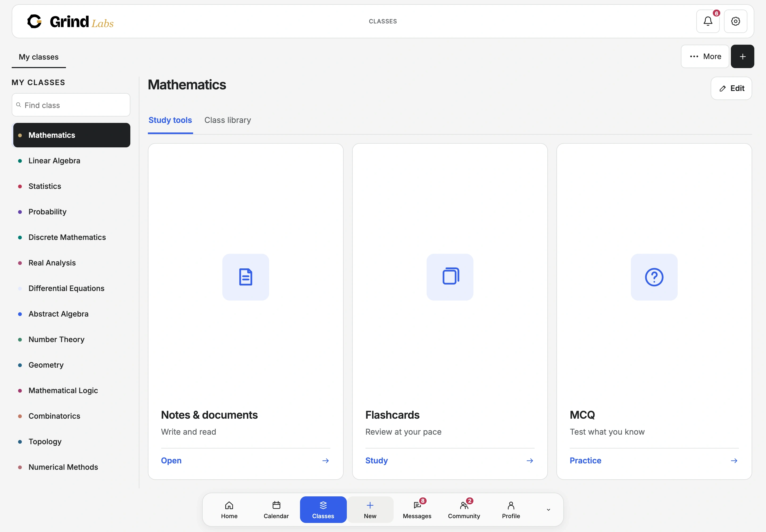Image resolution: width=766 pixels, height=532 pixels.
Task: Click the Open link on Notes card
Action: tap(171, 461)
